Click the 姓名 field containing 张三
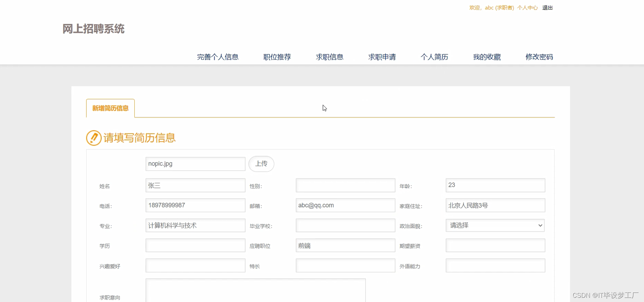 pyautogui.click(x=195, y=185)
